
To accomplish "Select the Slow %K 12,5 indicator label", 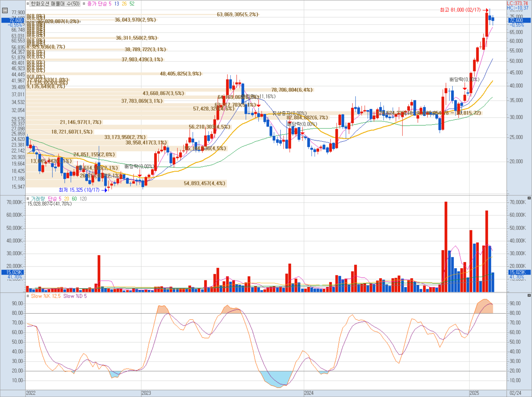I will [x=46, y=296].
